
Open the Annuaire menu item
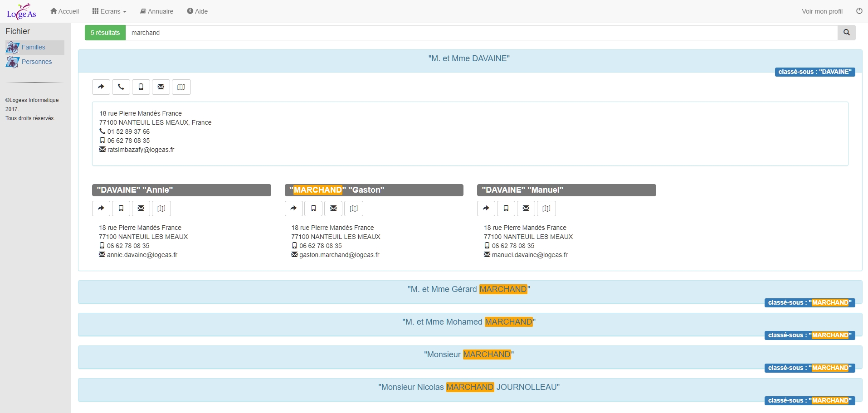coord(157,11)
